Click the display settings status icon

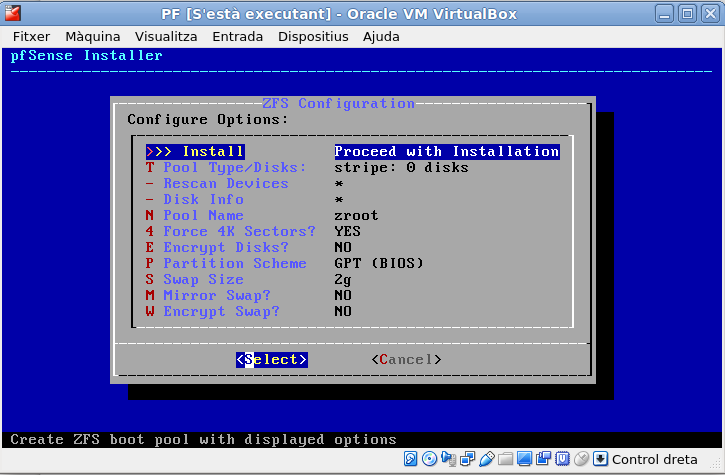pyautogui.click(x=524, y=459)
